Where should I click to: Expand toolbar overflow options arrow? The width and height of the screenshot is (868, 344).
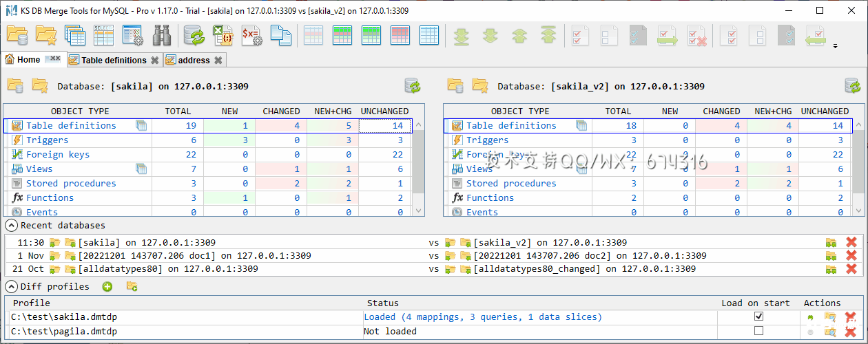(x=836, y=46)
